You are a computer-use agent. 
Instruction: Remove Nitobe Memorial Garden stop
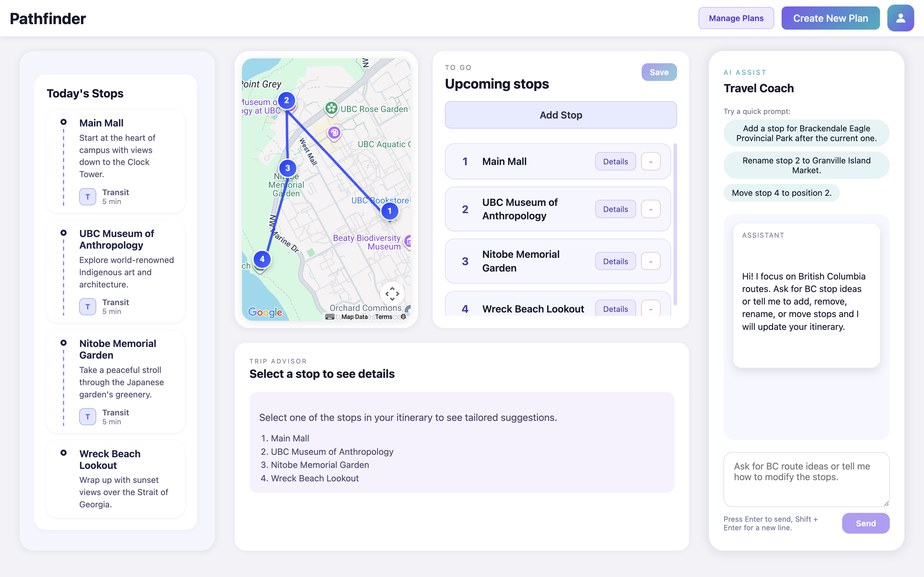650,261
